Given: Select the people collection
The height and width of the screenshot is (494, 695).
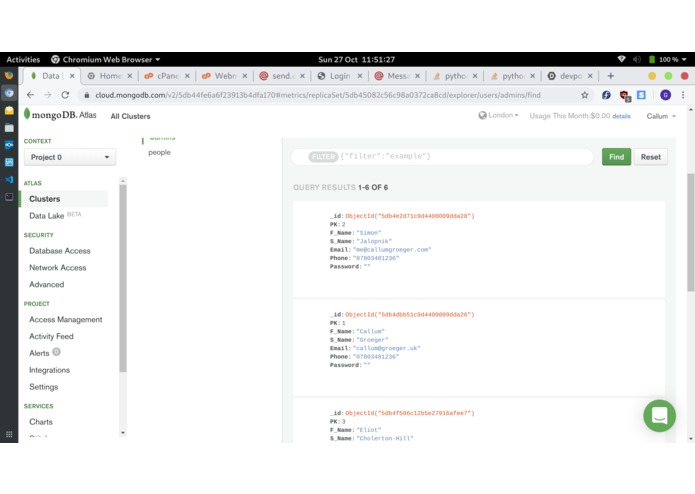Looking at the screenshot, I should point(159,152).
